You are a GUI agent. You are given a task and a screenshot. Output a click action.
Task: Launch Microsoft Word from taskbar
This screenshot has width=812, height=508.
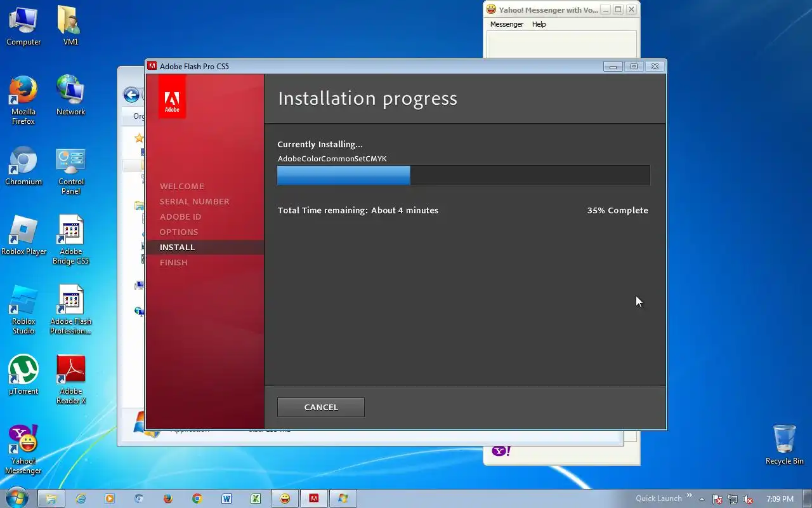click(226, 498)
